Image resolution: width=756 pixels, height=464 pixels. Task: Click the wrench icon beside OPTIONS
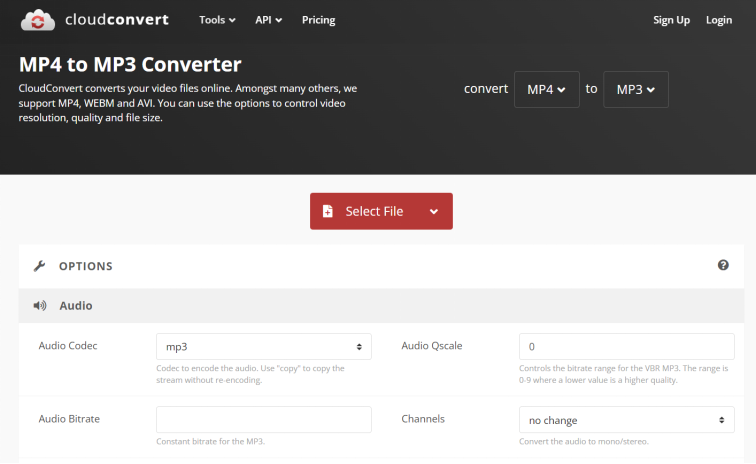40,266
